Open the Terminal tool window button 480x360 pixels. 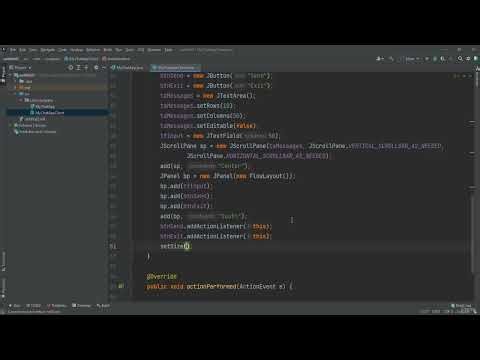[x=81, y=305]
